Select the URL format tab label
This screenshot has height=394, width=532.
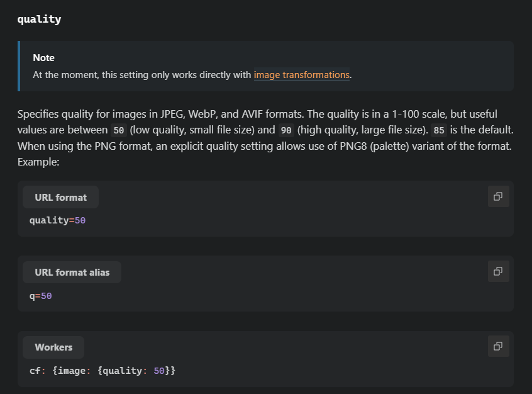[x=60, y=197]
